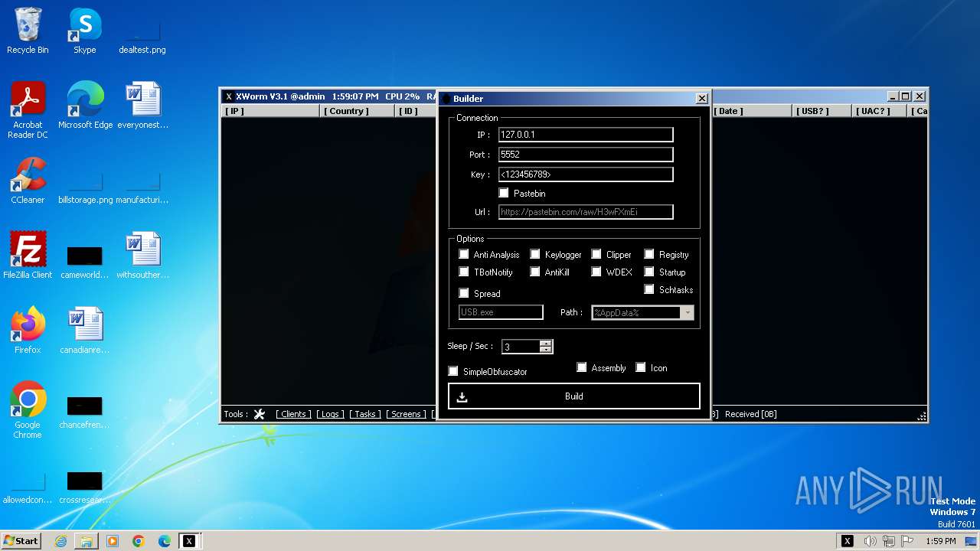Screen dimensions: 980x551
Task: Open the Screens tab in XWorm
Action: (x=407, y=414)
